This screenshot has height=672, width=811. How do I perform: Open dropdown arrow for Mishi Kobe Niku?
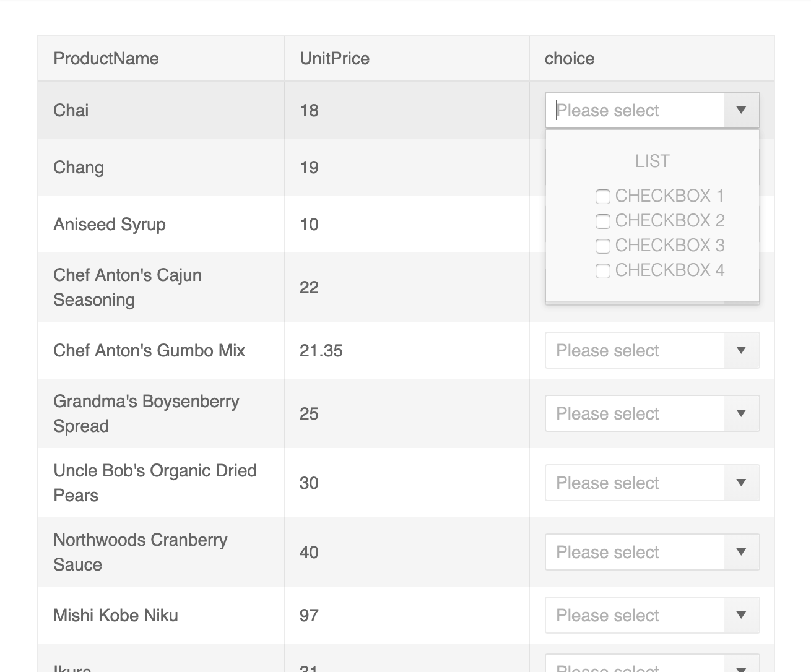(741, 616)
